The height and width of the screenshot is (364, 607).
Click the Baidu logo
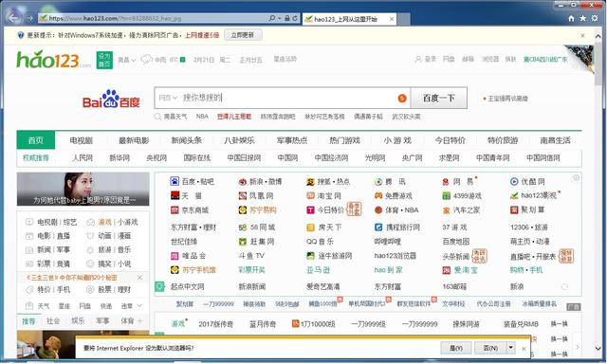coord(111,99)
